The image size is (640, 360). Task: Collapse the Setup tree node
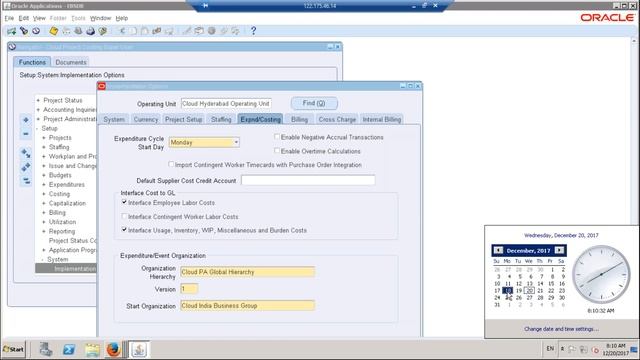click(38, 128)
